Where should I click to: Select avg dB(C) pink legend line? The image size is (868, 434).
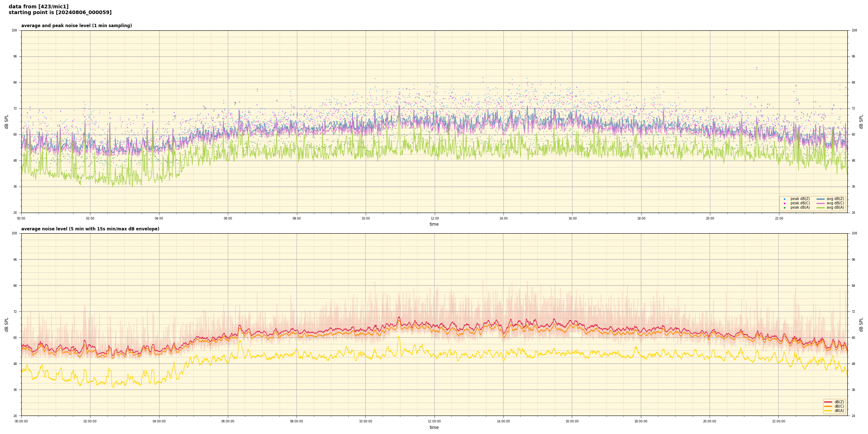pos(820,203)
